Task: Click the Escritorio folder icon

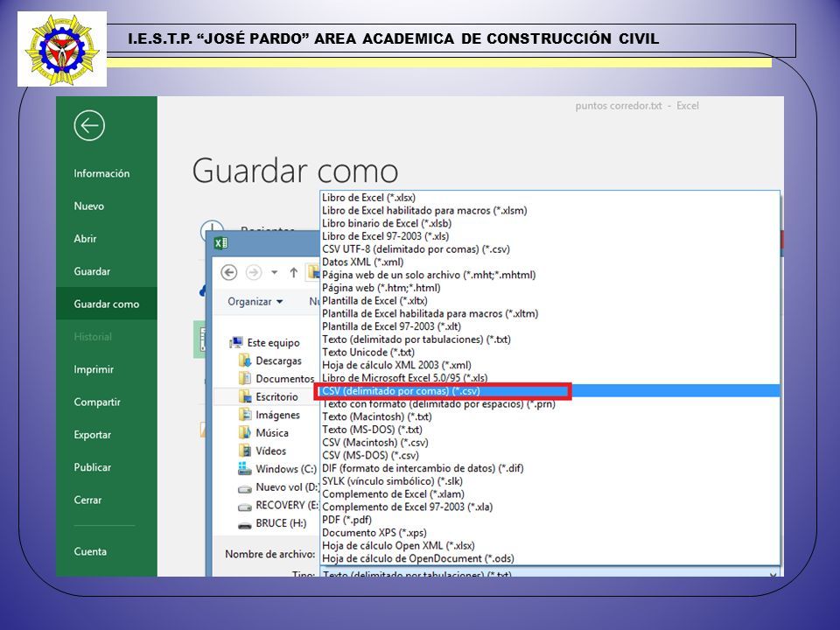Action: [x=245, y=396]
